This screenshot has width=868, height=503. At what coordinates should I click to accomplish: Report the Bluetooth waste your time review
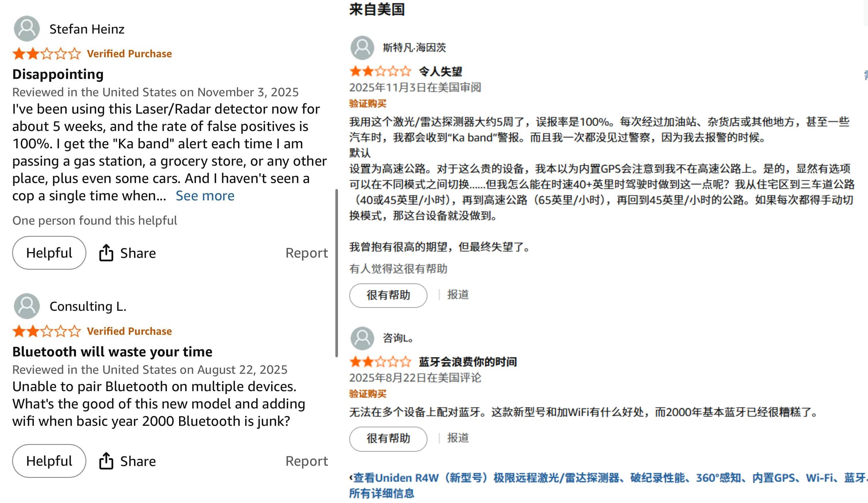[306, 461]
